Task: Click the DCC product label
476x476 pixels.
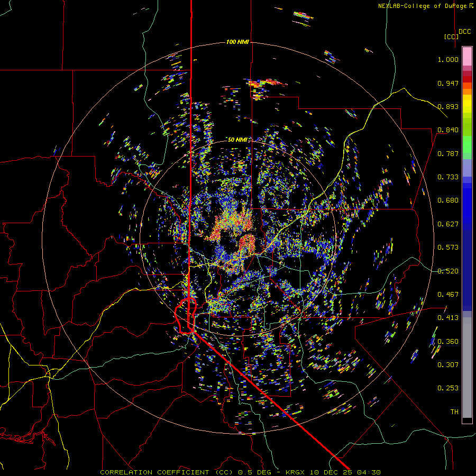Action: tap(465, 32)
